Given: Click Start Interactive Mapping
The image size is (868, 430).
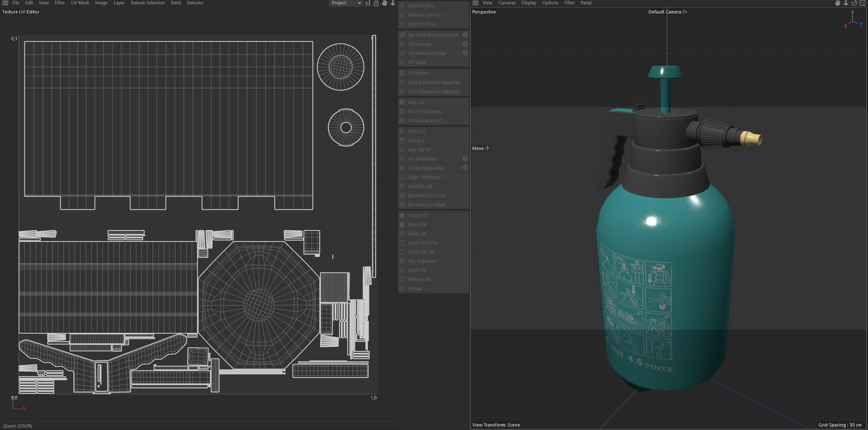Looking at the screenshot, I should coord(433,82).
